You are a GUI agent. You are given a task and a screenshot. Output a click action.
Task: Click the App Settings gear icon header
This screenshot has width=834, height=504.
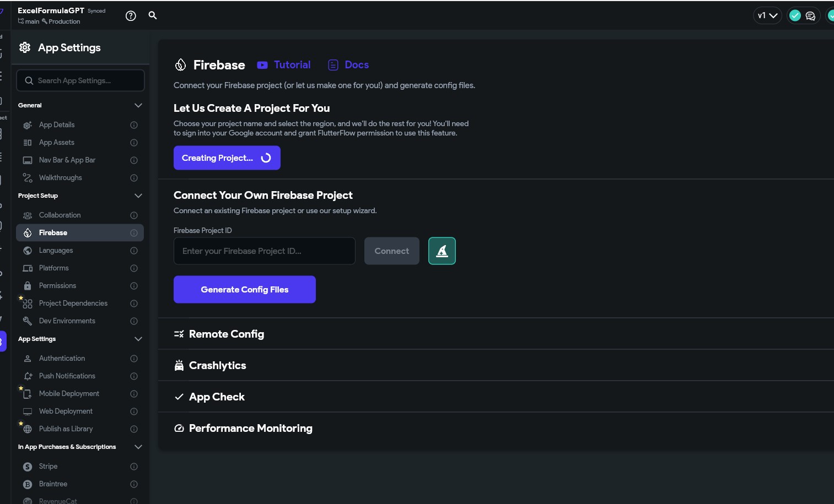(25, 47)
